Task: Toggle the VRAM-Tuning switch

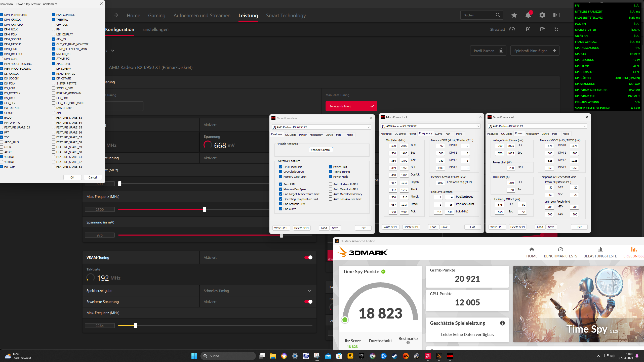Action: click(x=308, y=257)
